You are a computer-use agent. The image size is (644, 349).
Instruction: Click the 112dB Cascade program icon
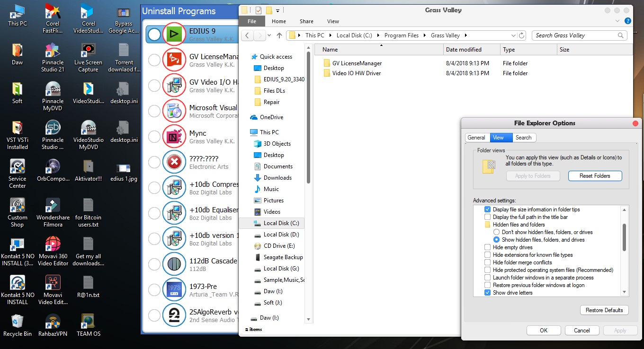coord(175,264)
